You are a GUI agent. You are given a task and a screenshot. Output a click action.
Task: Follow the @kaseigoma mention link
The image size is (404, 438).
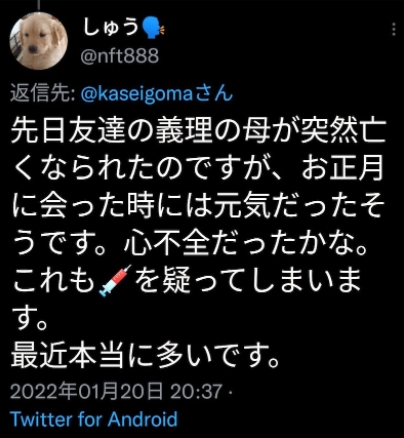coord(137,95)
